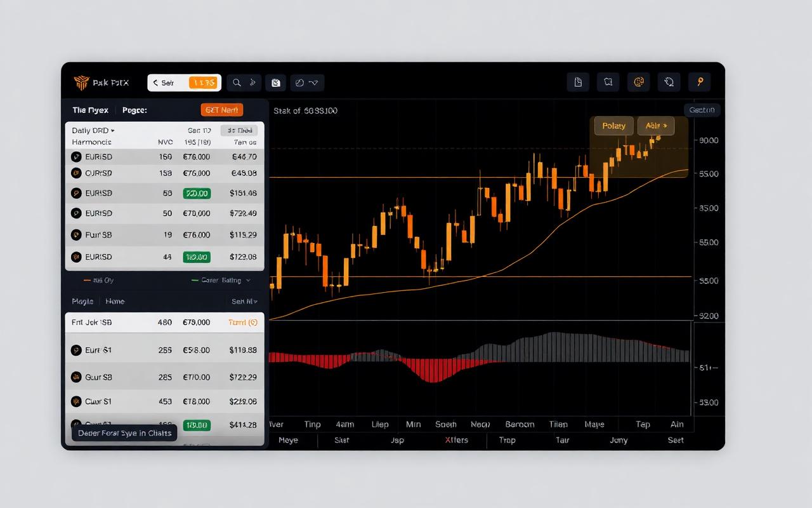Click the coin icon in the €46.70 row
Image resolution: width=812 pixels, height=508 pixels.
pos(75,157)
